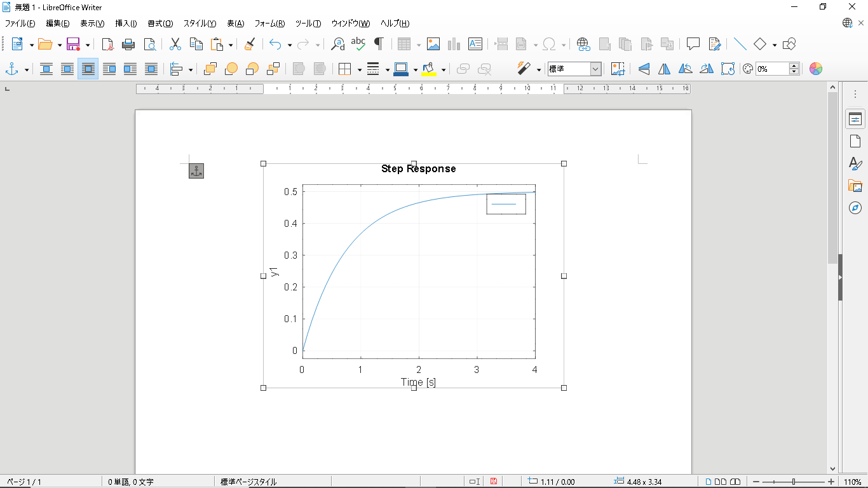The height and width of the screenshot is (488, 868).
Task: Click the Export as PDF icon
Action: pos(108,44)
